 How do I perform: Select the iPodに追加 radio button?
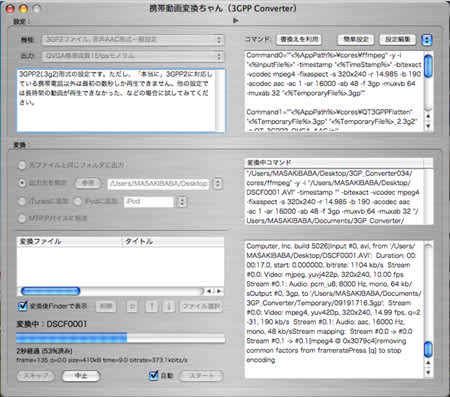(77, 201)
